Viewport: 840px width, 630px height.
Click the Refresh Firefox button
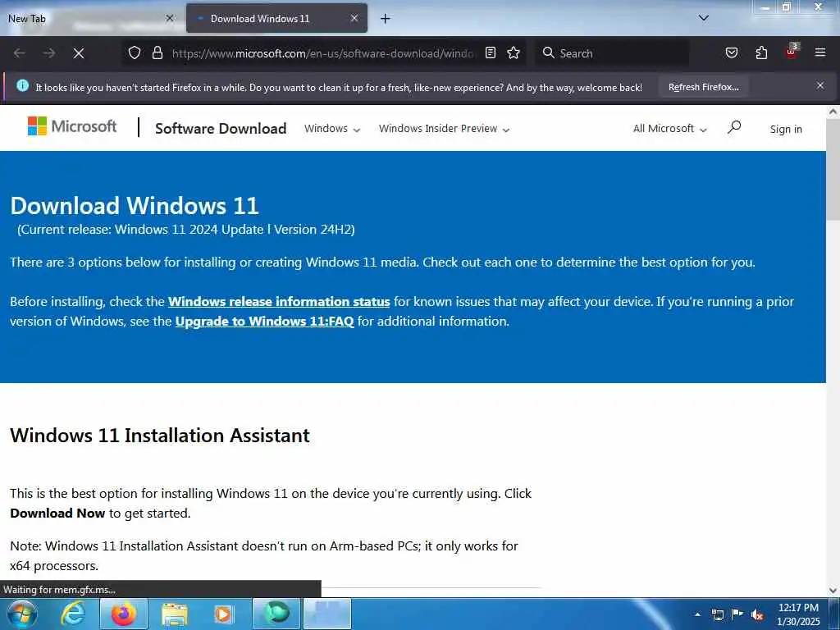tap(703, 87)
